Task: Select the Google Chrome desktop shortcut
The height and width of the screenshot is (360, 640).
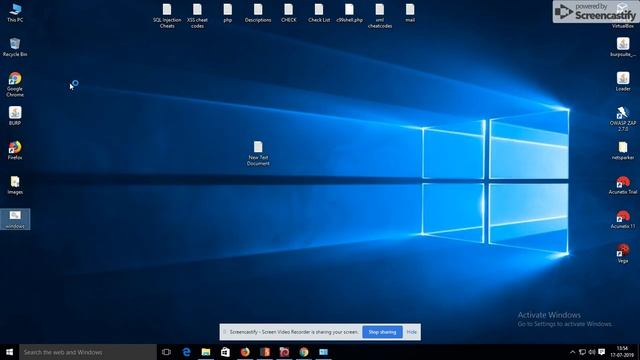Action: pos(15,84)
